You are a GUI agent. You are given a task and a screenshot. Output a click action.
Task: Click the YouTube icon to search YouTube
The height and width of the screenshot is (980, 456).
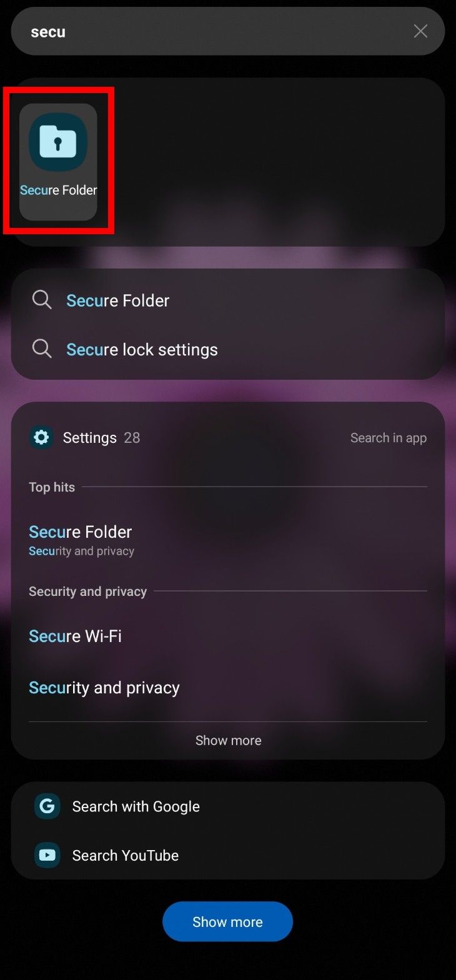(47, 854)
